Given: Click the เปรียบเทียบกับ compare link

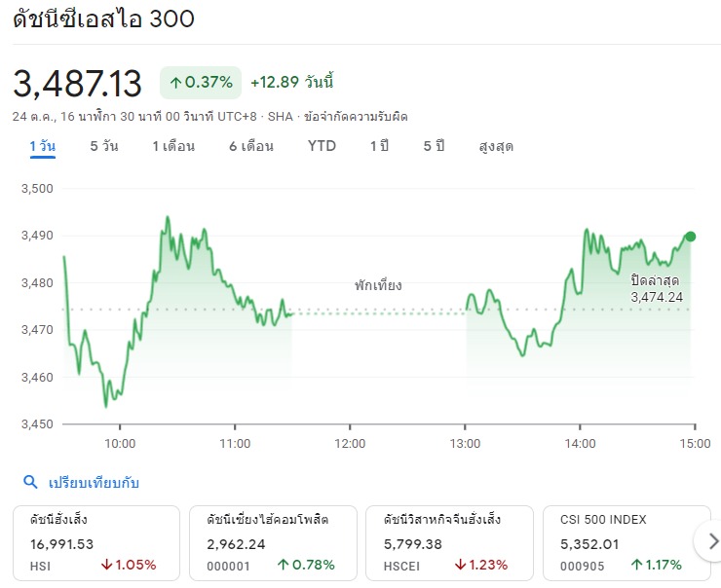Looking at the screenshot, I should tap(94, 483).
